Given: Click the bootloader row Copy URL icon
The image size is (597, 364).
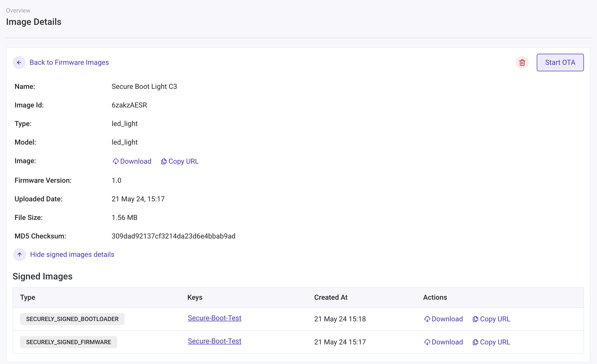Looking at the screenshot, I should (x=475, y=319).
